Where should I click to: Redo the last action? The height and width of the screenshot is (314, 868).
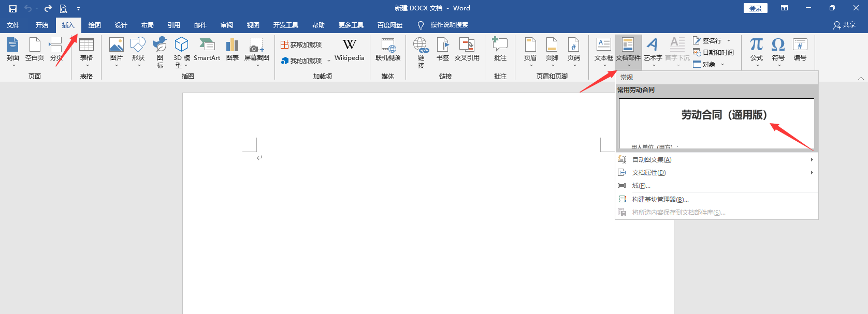(48, 8)
